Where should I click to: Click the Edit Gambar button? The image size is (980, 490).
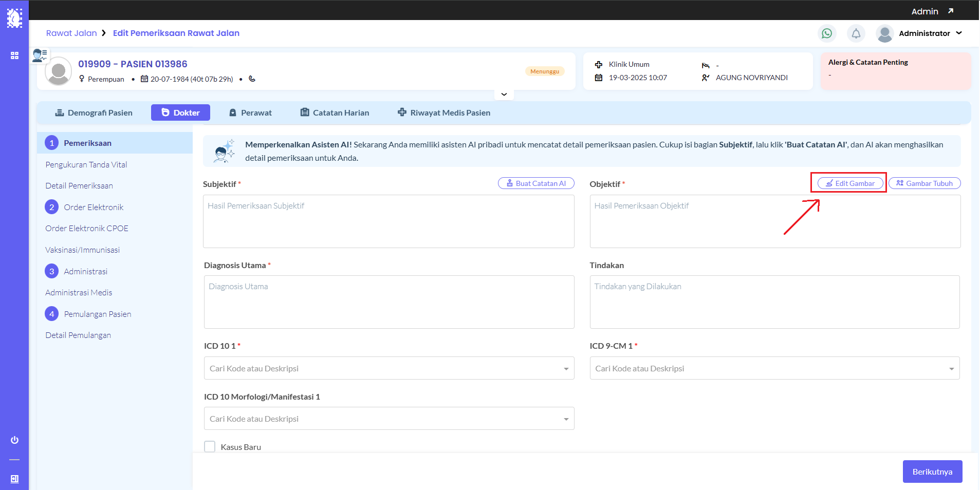point(850,183)
